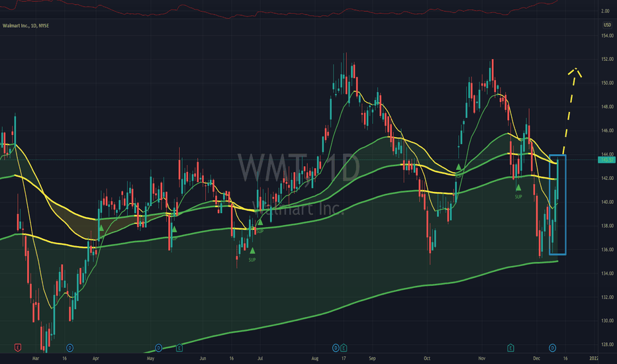Open the earnings E marker in May

tap(179, 348)
